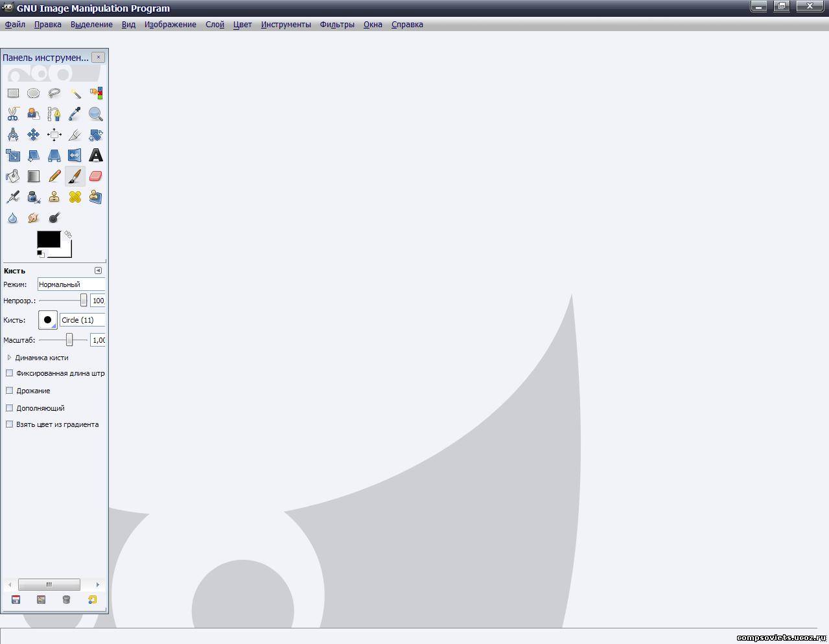Swap foreground and background colors arrow
829x644 pixels.
68,235
